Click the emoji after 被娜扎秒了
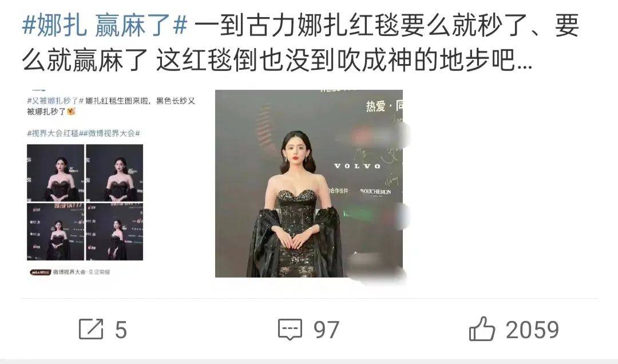 (72, 112)
